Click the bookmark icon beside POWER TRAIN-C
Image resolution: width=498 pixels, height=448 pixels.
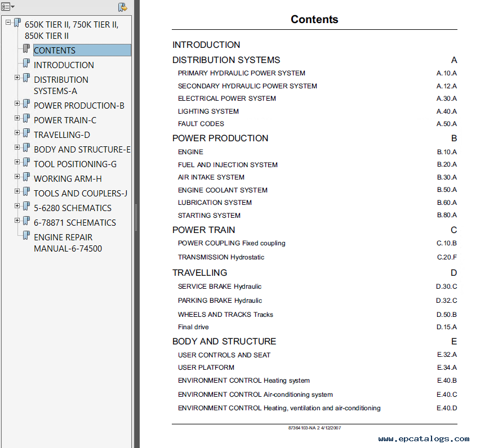[26, 118]
